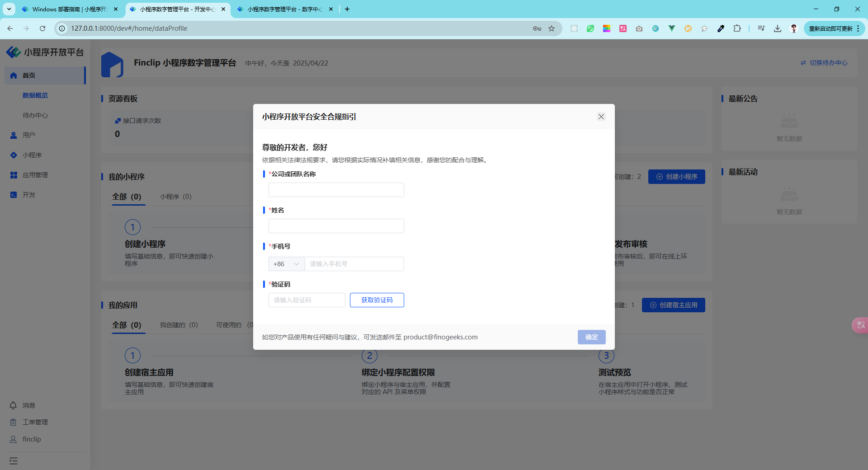Close the security compliance dialog
Image resolution: width=868 pixels, height=470 pixels.
coord(601,117)
